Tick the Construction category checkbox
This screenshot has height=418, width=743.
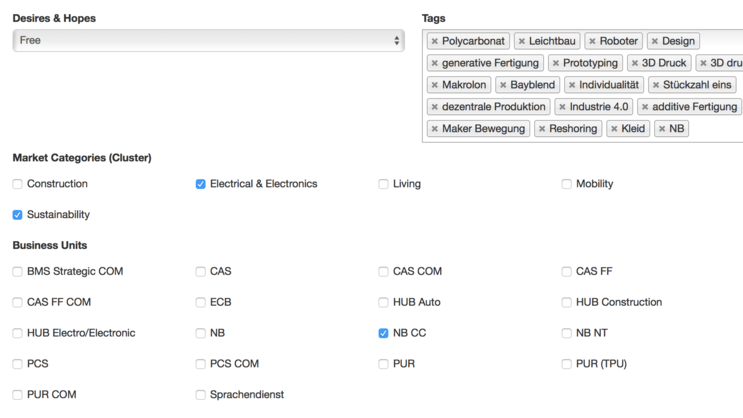pos(18,184)
